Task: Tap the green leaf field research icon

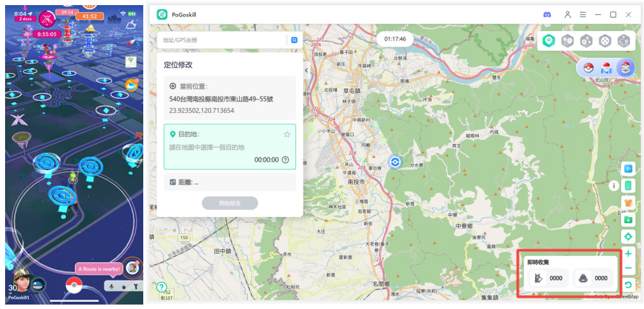Action: pyautogui.click(x=131, y=62)
